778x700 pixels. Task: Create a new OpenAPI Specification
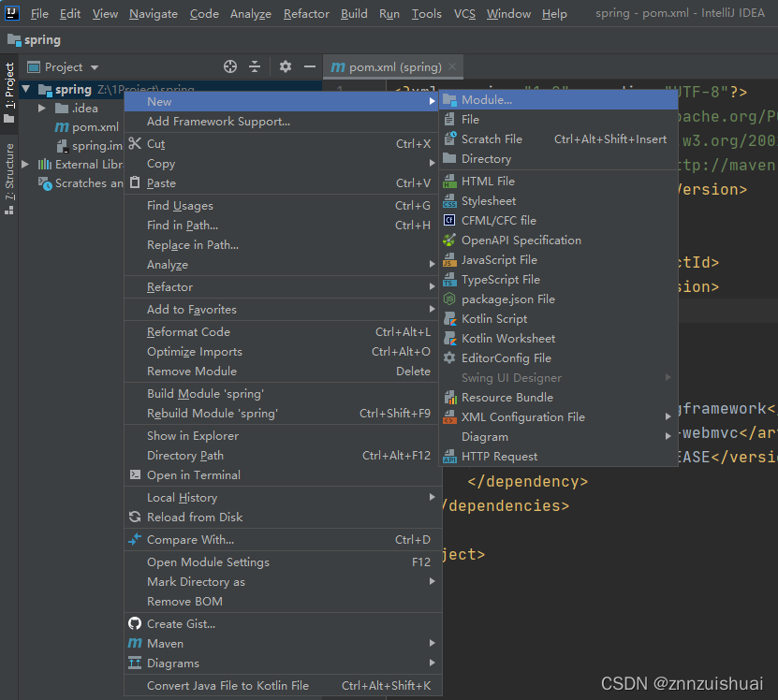coord(559,241)
